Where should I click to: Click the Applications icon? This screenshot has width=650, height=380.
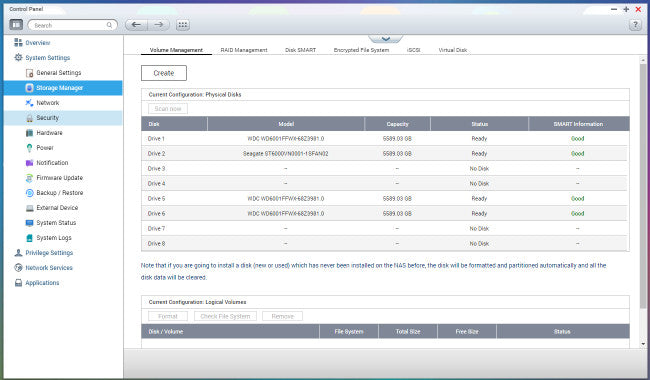click(18, 283)
